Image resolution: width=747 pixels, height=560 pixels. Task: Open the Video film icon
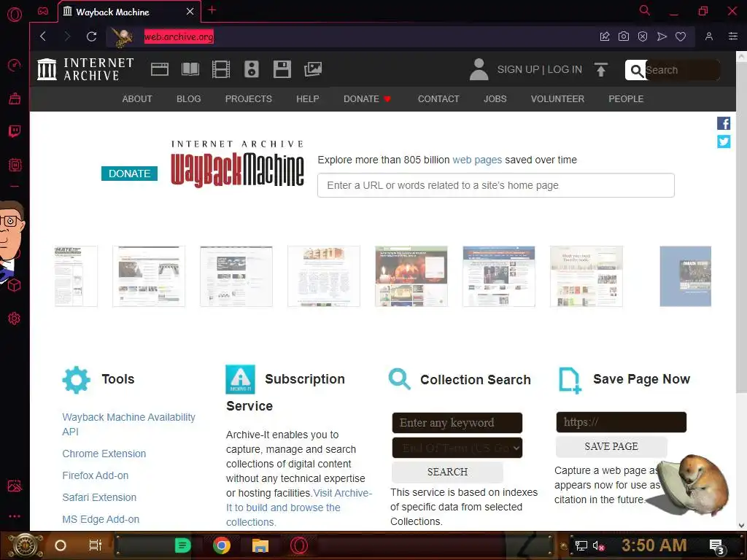(x=220, y=69)
